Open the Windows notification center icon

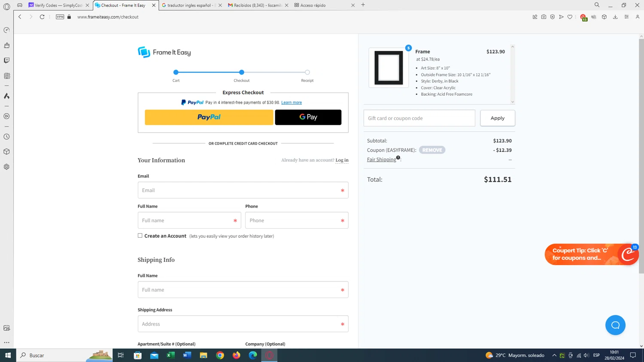(x=633, y=355)
